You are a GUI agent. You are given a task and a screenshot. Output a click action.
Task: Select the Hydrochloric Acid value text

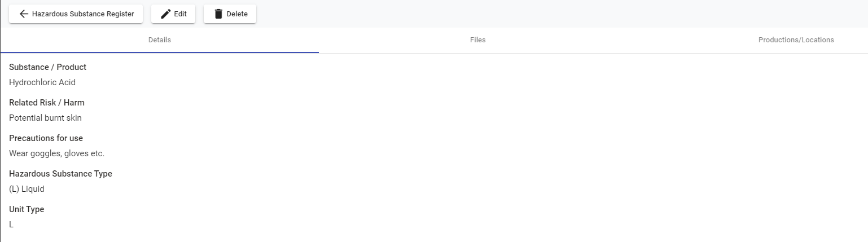coord(42,82)
